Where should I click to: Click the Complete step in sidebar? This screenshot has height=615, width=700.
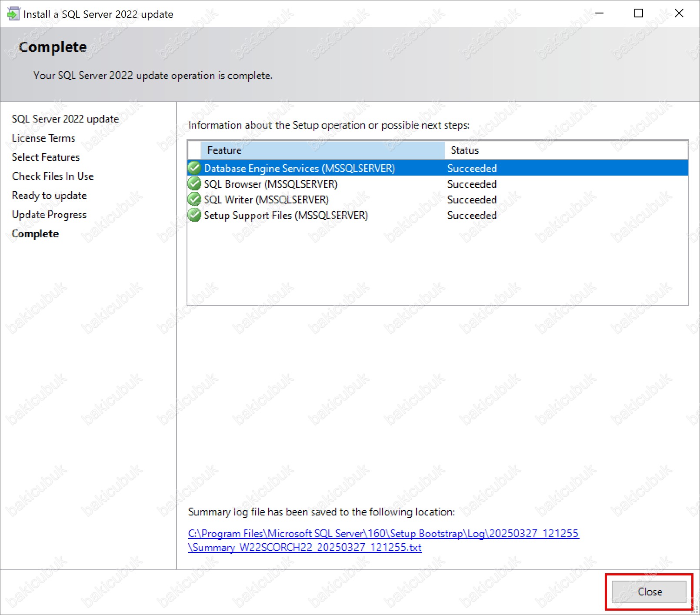point(35,233)
